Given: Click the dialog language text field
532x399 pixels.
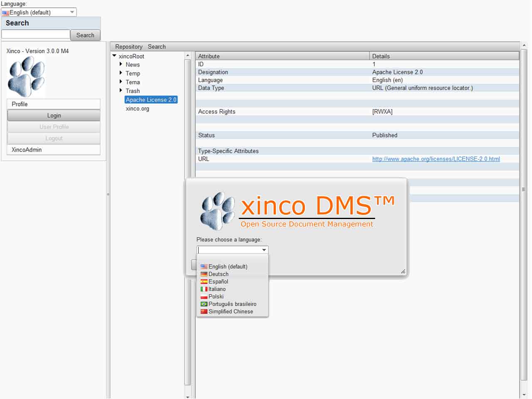Looking at the screenshot, I should (x=229, y=250).
